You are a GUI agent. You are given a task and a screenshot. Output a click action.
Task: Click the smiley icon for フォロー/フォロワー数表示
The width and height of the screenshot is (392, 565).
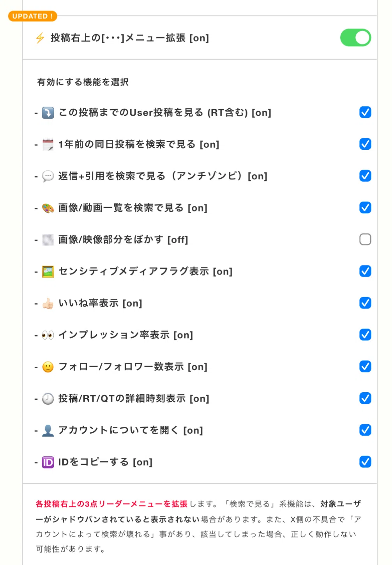click(48, 367)
